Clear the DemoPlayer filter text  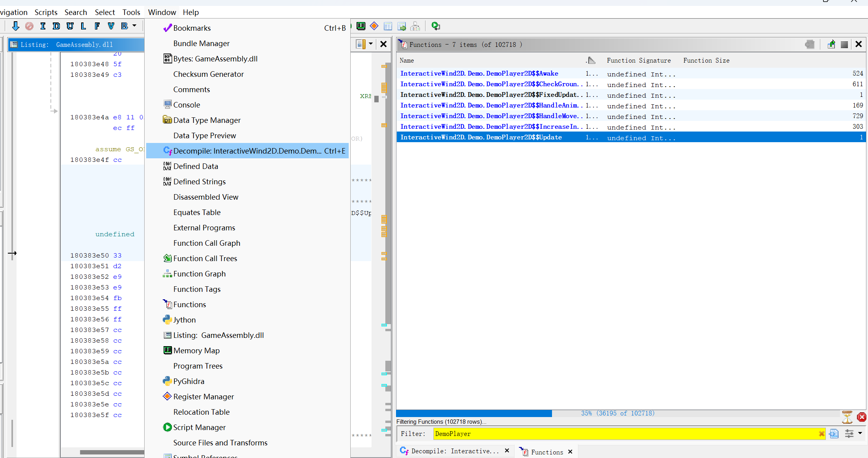pyautogui.click(x=822, y=434)
